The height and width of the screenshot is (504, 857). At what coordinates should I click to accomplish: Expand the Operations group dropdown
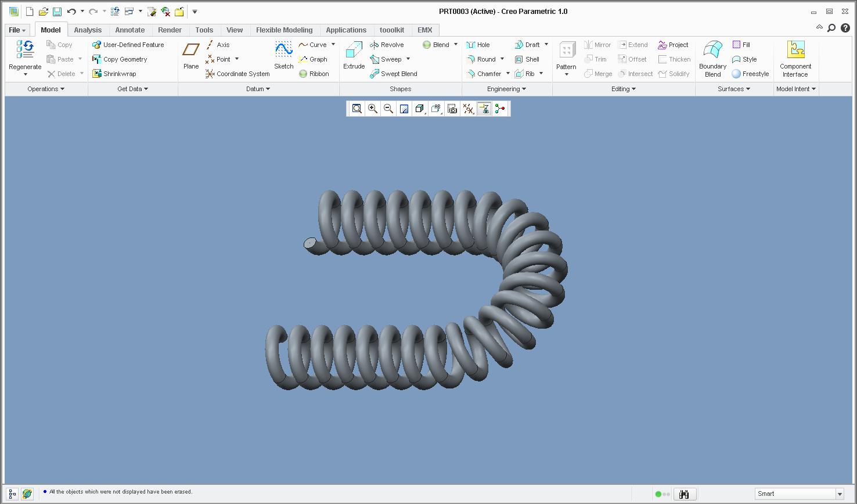[x=46, y=89]
